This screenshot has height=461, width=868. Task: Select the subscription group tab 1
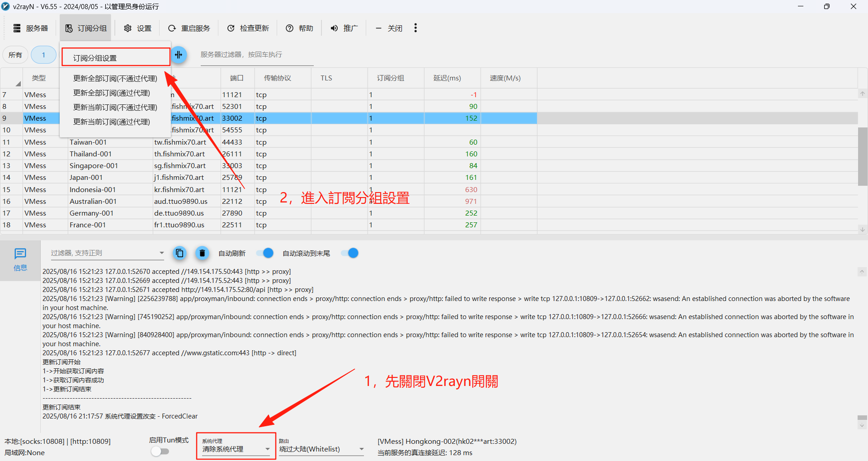pos(43,55)
